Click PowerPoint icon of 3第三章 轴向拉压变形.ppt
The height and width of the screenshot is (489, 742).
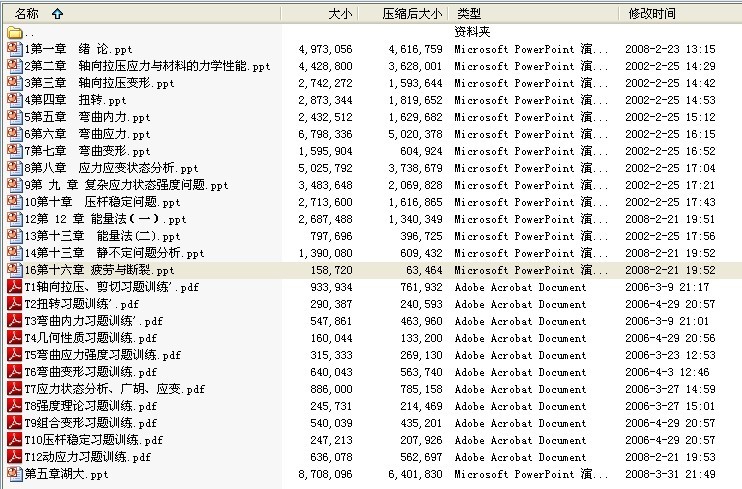tap(15, 83)
